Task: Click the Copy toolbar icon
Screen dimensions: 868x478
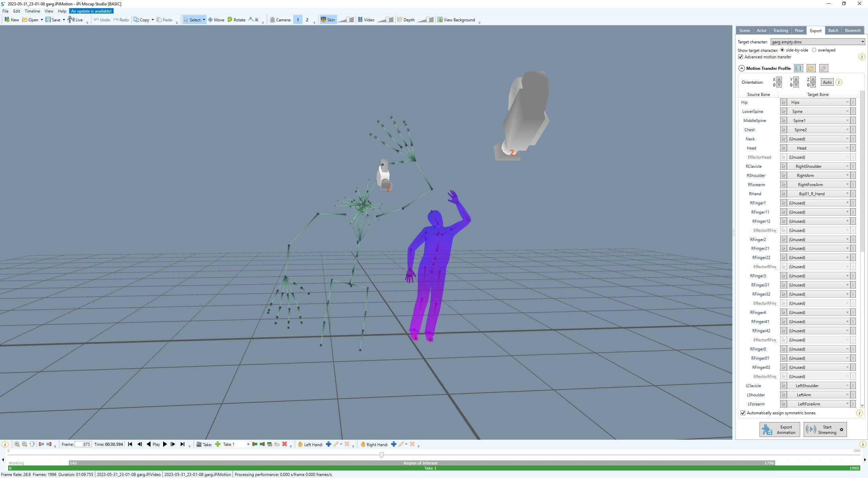Action: 141,20
